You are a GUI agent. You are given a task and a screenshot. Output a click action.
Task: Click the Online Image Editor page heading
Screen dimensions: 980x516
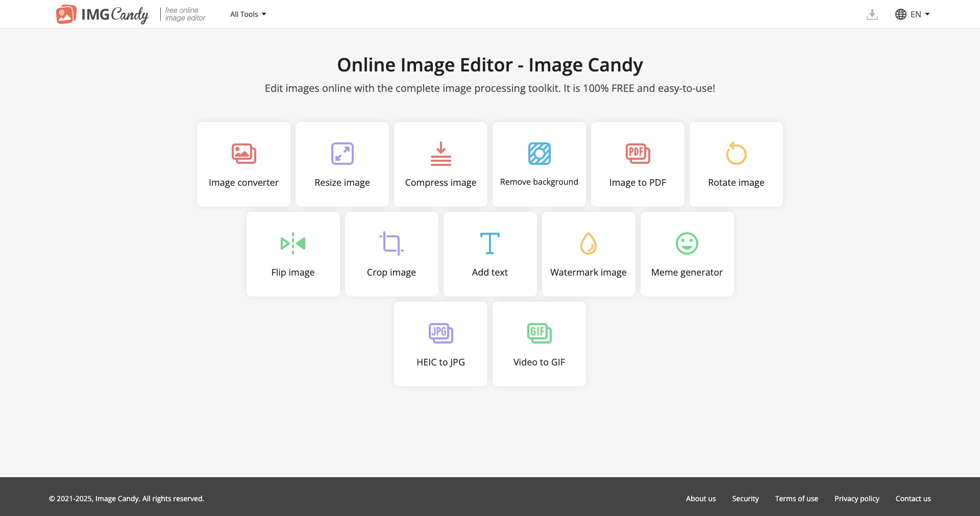pyautogui.click(x=490, y=65)
